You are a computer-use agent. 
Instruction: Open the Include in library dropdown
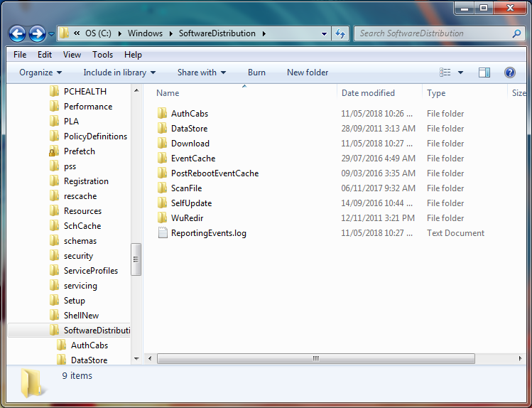(x=119, y=73)
